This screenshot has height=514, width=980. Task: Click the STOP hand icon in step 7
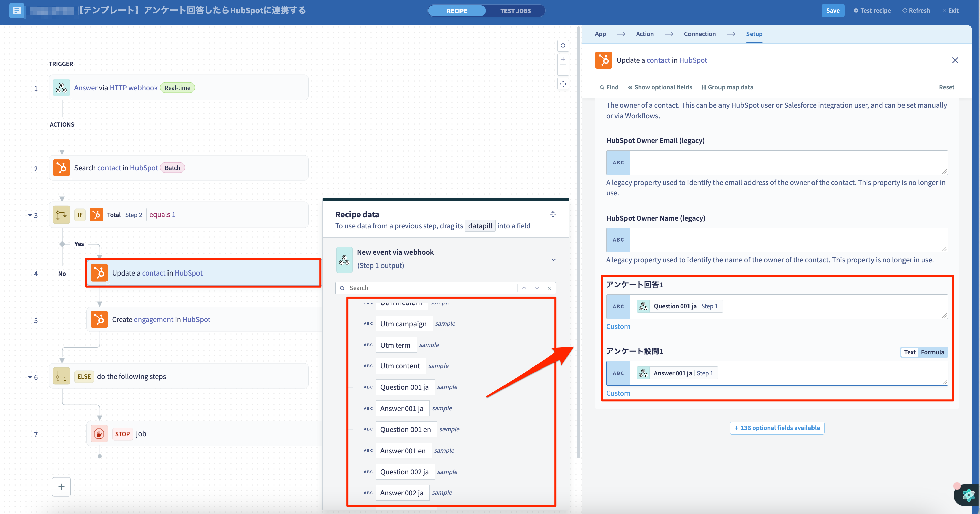coord(99,434)
